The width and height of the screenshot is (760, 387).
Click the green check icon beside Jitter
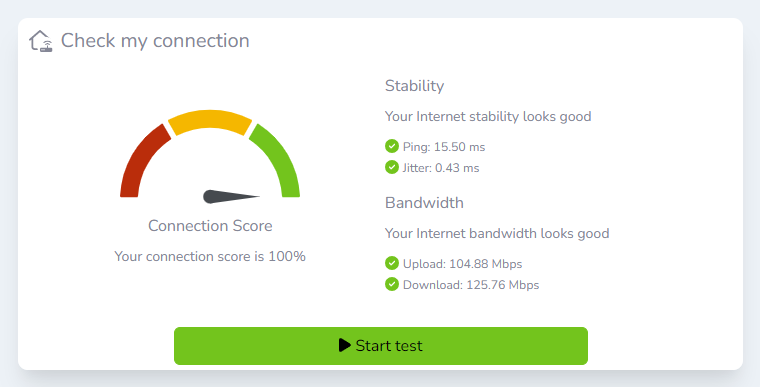tap(392, 167)
